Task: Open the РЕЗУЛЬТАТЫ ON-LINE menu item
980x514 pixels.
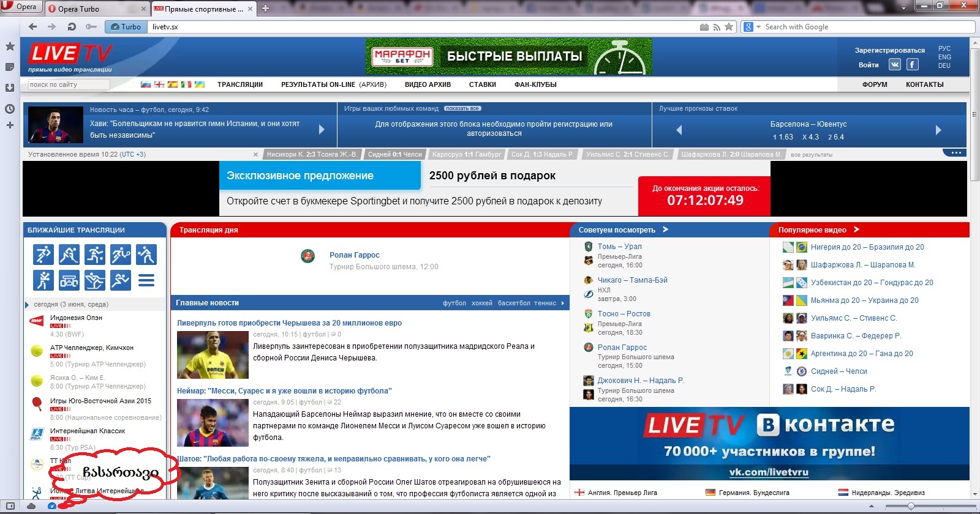Action: (318, 84)
